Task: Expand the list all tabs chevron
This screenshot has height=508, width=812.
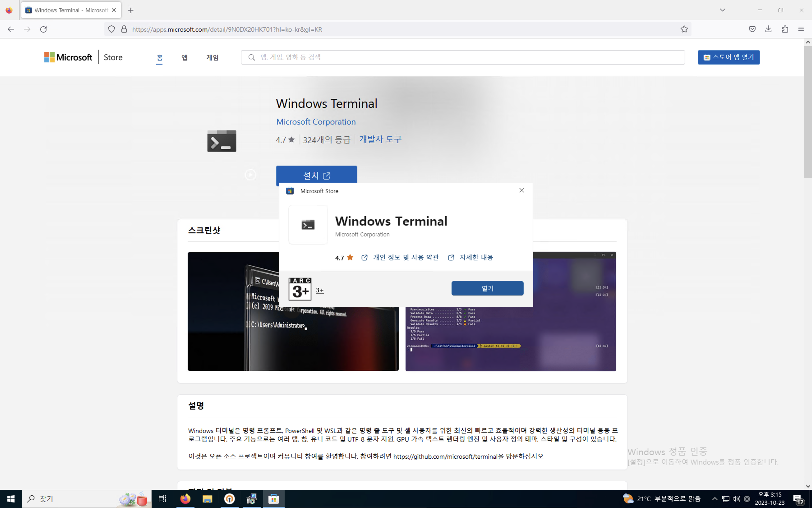Action: pos(722,10)
